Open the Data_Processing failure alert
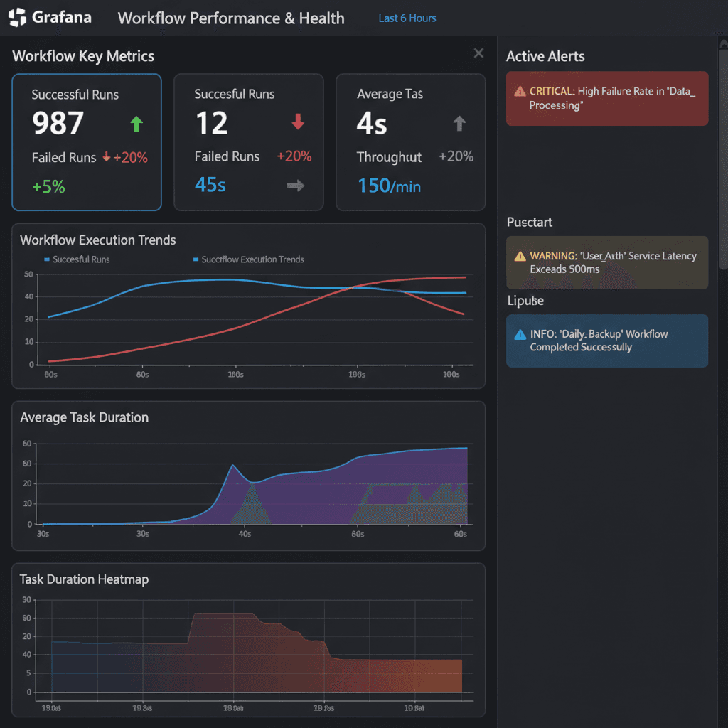Screen dimensions: 728x728 pyautogui.click(x=606, y=98)
